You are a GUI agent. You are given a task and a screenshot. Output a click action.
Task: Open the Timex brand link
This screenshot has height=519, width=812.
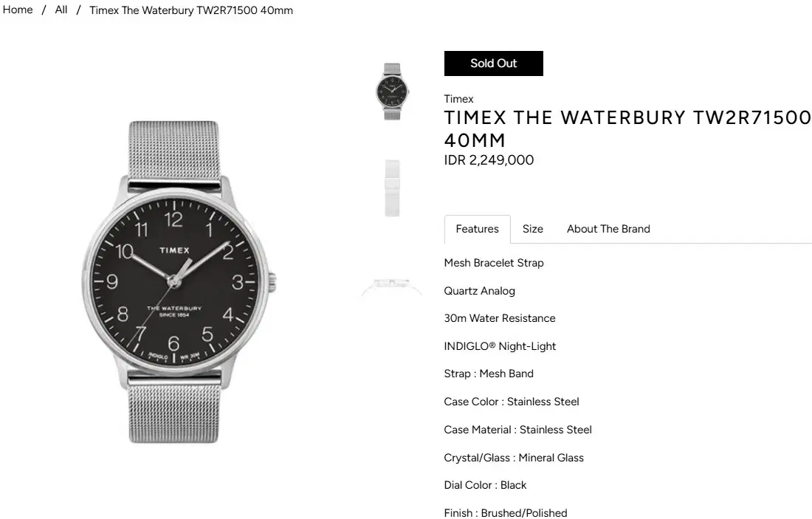click(459, 99)
